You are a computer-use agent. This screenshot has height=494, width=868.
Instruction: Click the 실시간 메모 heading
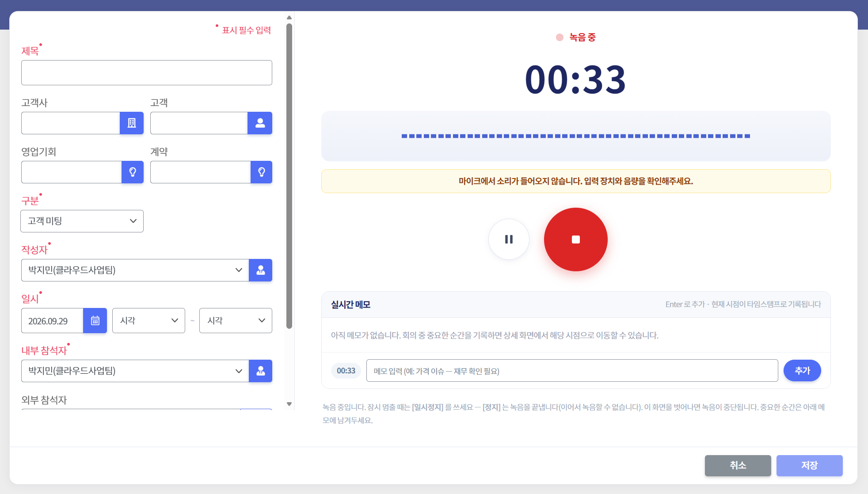[350, 304]
